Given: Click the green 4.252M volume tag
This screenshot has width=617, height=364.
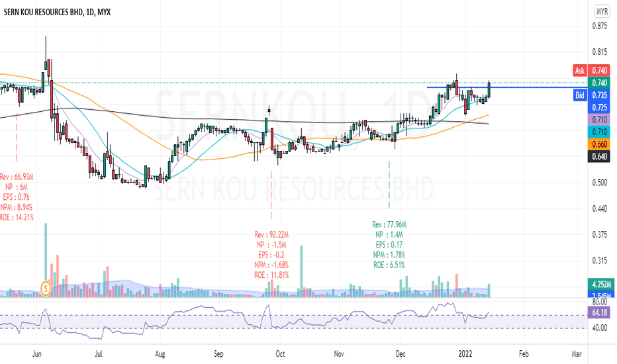Looking at the screenshot, I should 600,284.
